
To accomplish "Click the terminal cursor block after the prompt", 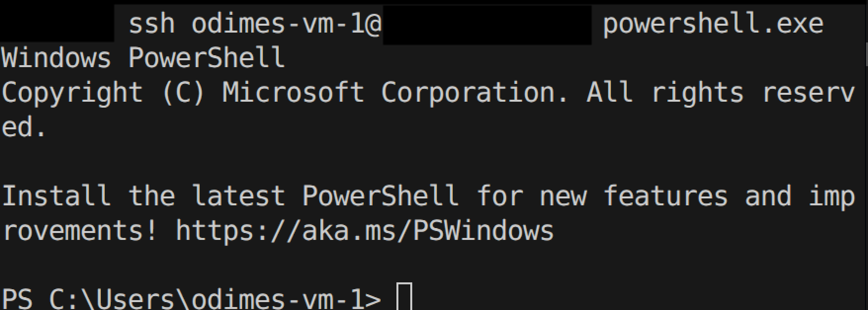I will click(x=404, y=297).
